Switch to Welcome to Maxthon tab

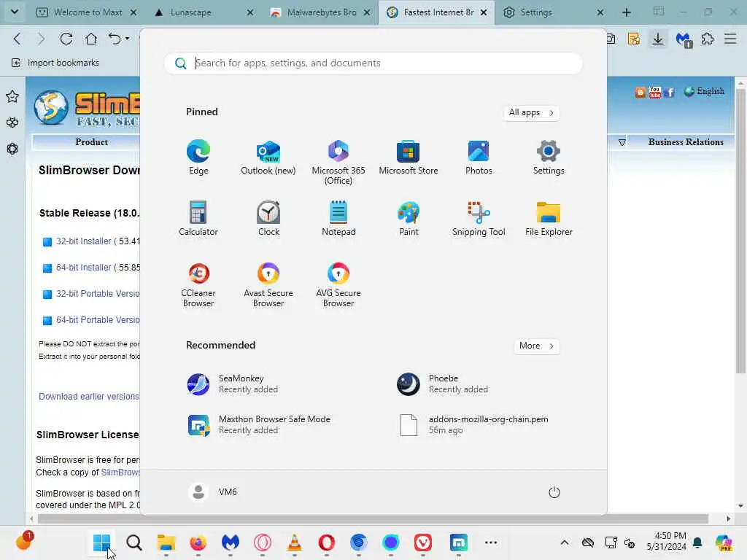(x=86, y=12)
